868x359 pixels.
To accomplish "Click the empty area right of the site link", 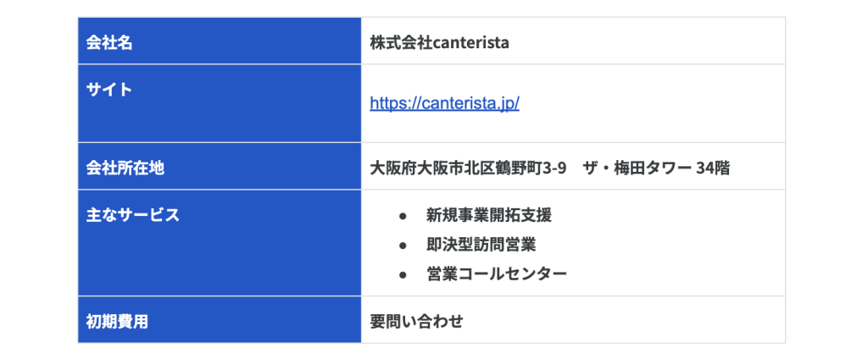I will pyautogui.click(x=652, y=103).
